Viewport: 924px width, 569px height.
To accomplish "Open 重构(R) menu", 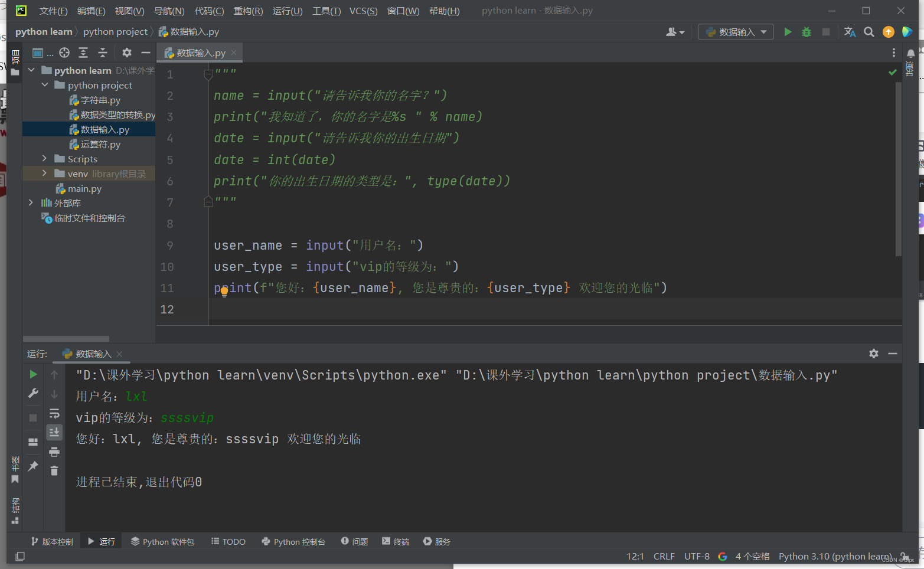I will point(248,11).
